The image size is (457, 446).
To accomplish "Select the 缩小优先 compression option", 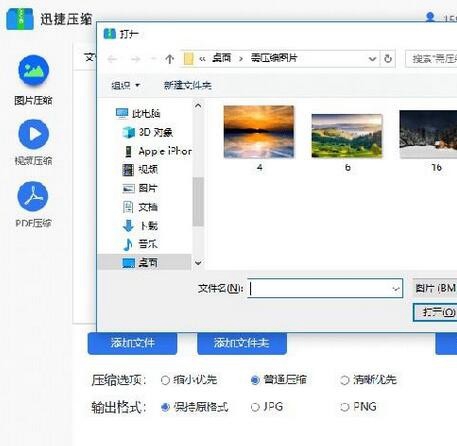I will tap(189, 380).
